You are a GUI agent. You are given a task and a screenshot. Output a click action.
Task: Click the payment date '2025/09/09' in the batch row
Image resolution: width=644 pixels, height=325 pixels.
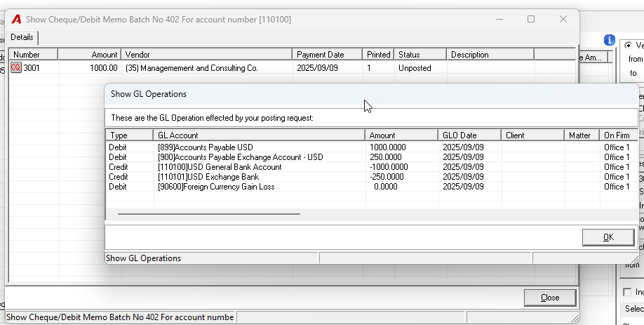click(x=317, y=68)
